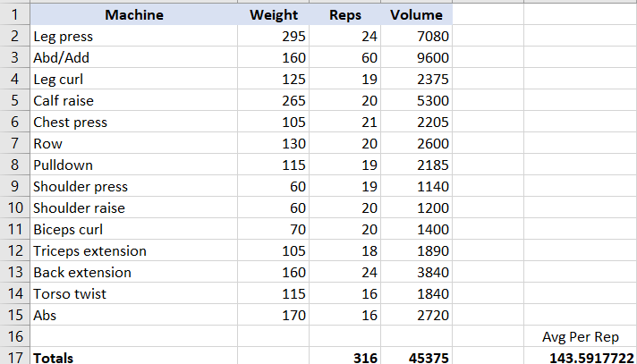Select the Reps header cell
The width and height of the screenshot is (637, 364).
coord(345,15)
